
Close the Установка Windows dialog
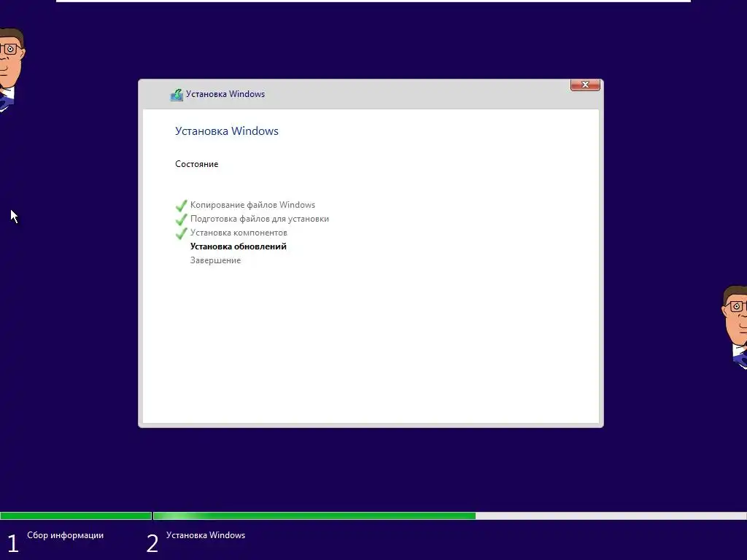pos(585,85)
